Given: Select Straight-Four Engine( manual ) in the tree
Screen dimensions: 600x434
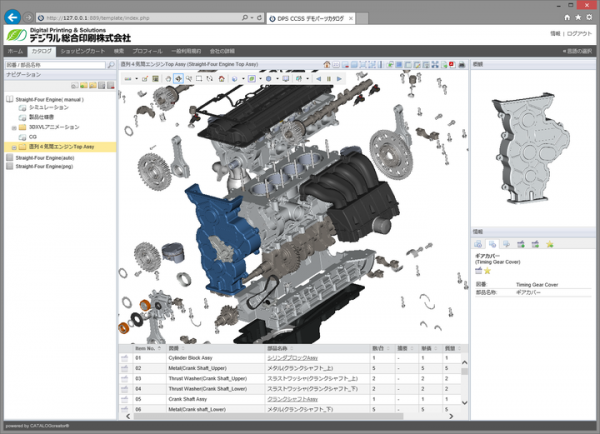Looking at the screenshot, I should point(49,100).
